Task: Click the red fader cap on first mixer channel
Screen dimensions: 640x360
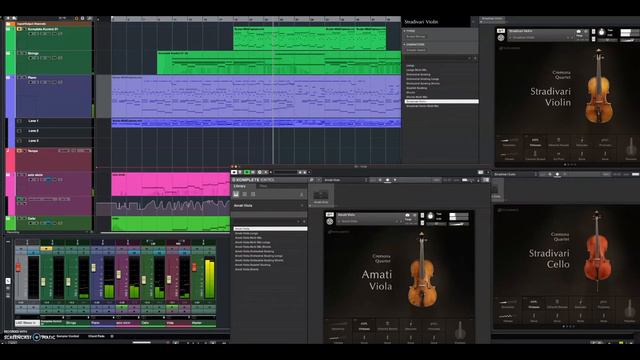Action: point(18,267)
